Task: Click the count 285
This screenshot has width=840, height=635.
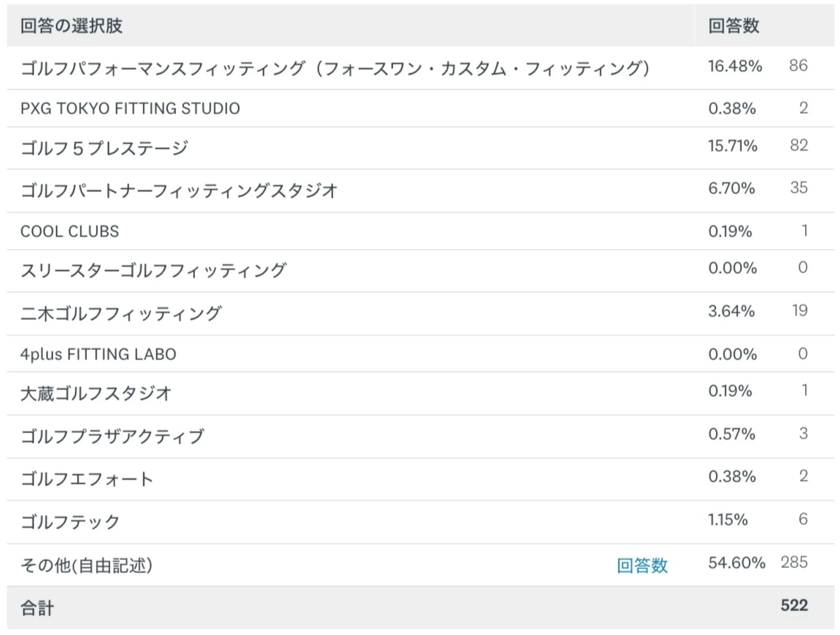Action: [794, 562]
